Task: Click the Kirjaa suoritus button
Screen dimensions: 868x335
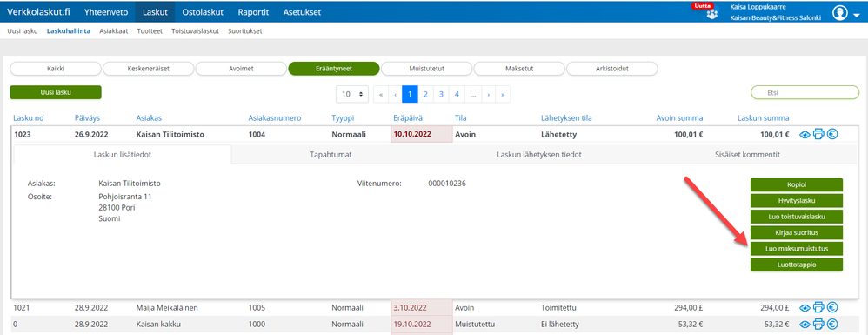Action: (797, 232)
